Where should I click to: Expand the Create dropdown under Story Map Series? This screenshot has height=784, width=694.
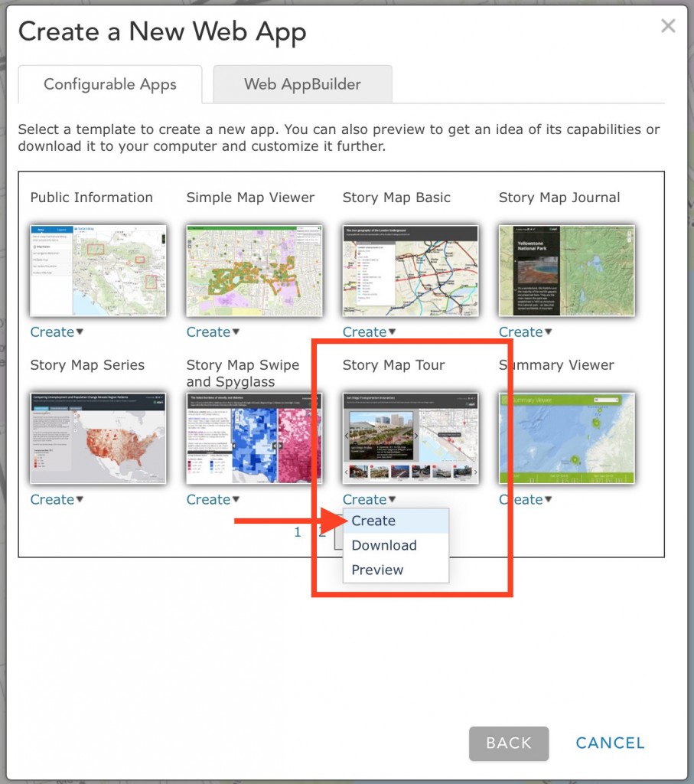click(x=57, y=499)
